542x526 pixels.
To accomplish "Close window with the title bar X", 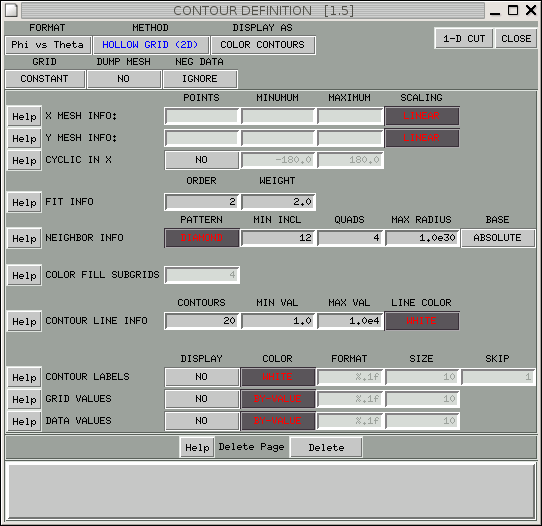I will click(x=531, y=10).
